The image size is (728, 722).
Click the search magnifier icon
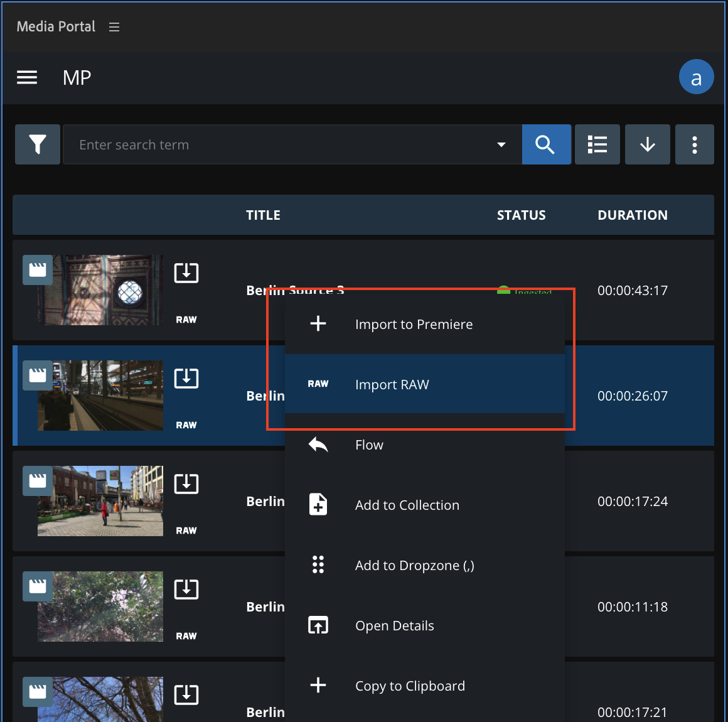(x=546, y=144)
